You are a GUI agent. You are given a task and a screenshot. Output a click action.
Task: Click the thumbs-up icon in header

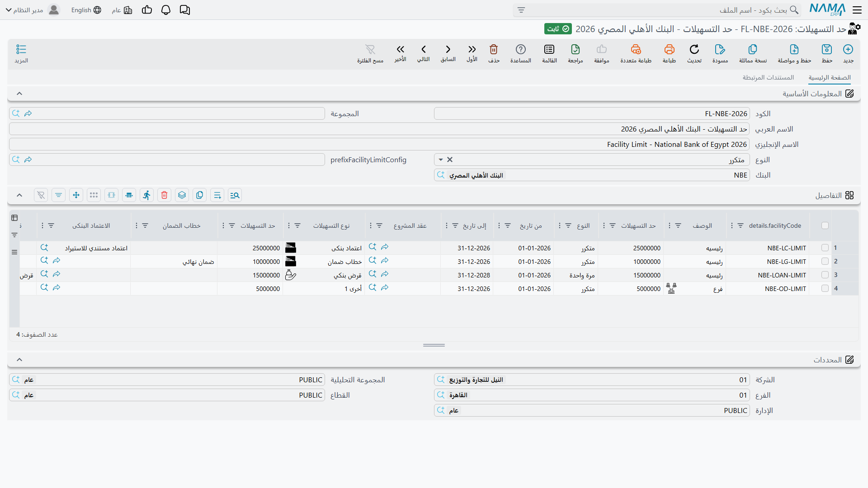[x=147, y=10]
